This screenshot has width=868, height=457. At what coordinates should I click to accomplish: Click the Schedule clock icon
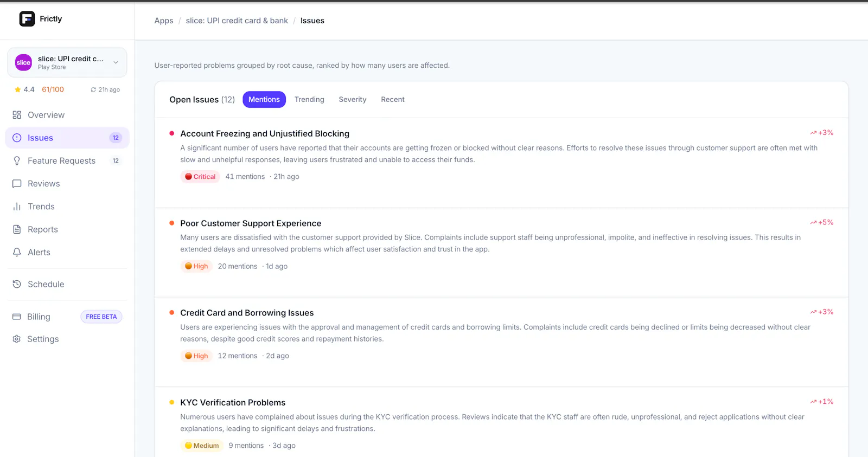coord(17,284)
